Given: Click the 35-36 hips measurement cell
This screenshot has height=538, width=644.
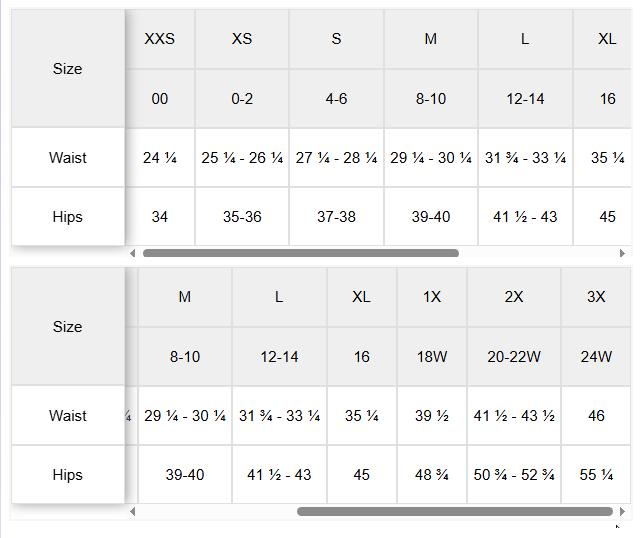Looking at the screenshot, I should point(242,216).
